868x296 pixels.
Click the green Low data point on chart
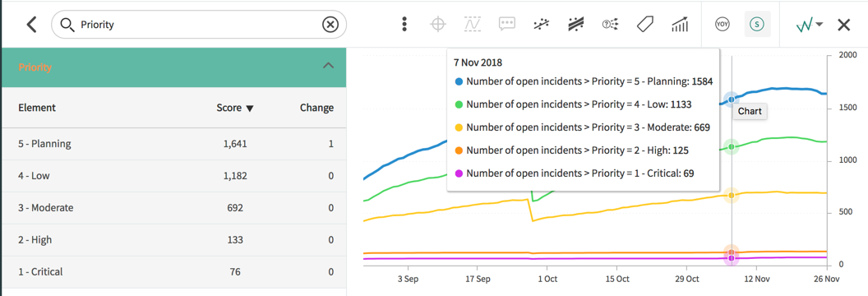click(x=732, y=146)
